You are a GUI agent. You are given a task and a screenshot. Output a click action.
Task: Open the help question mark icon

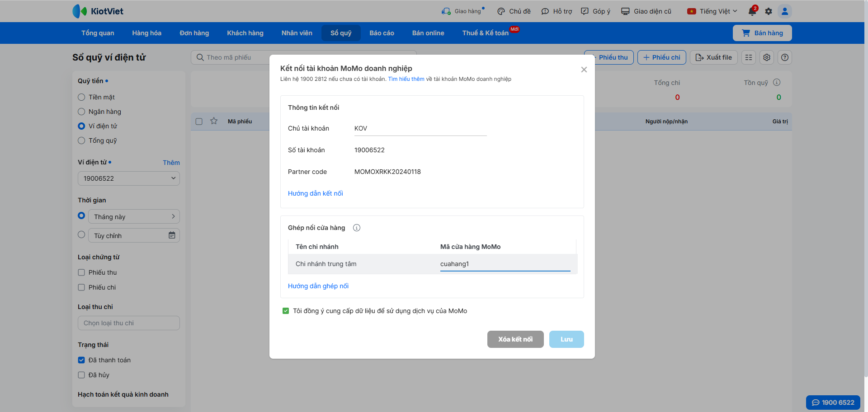pyautogui.click(x=785, y=57)
